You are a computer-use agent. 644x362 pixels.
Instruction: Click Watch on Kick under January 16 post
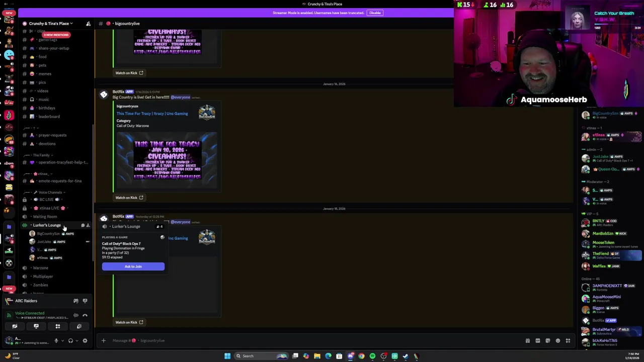click(x=129, y=198)
